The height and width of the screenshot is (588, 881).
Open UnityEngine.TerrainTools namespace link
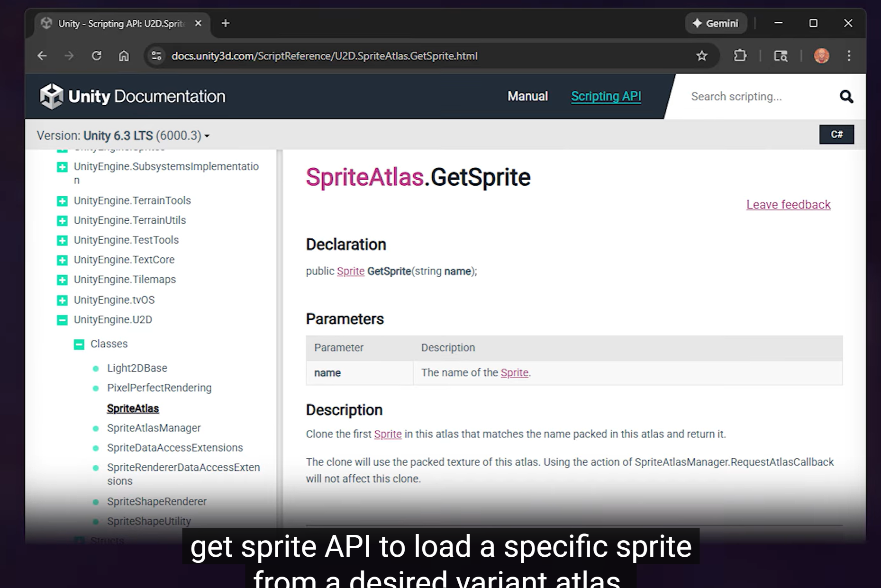click(132, 200)
